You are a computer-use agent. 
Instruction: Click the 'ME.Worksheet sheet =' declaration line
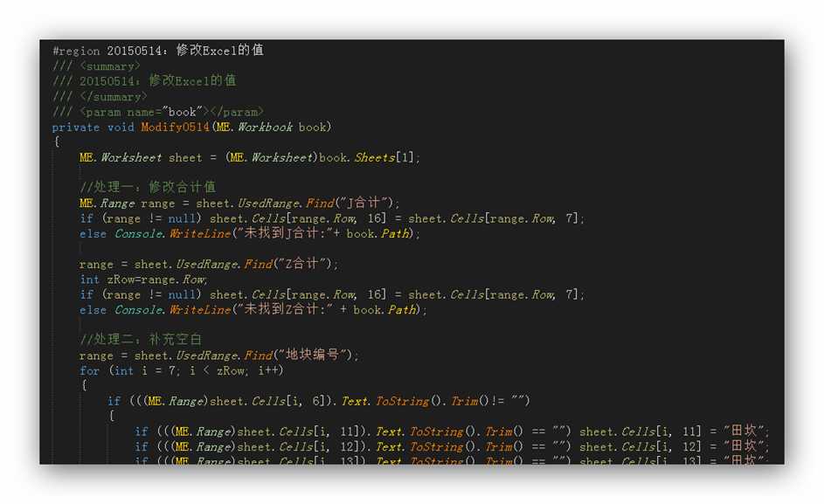250,158
